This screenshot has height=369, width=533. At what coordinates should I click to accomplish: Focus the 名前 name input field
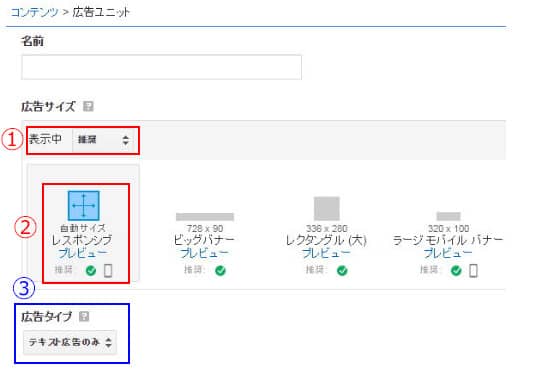161,67
